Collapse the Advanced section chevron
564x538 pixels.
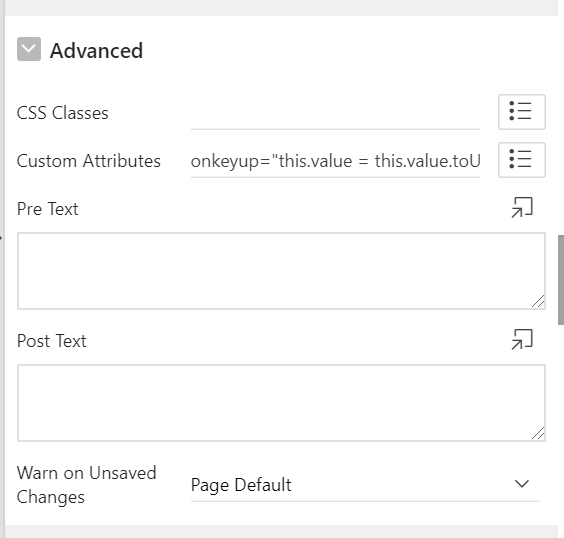coord(29,49)
